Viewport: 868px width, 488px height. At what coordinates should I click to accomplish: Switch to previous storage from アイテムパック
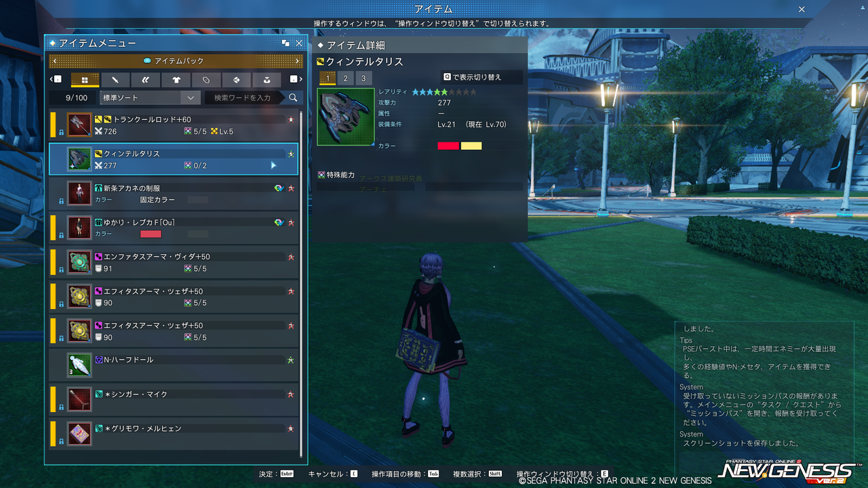pyautogui.click(x=54, y=61)
